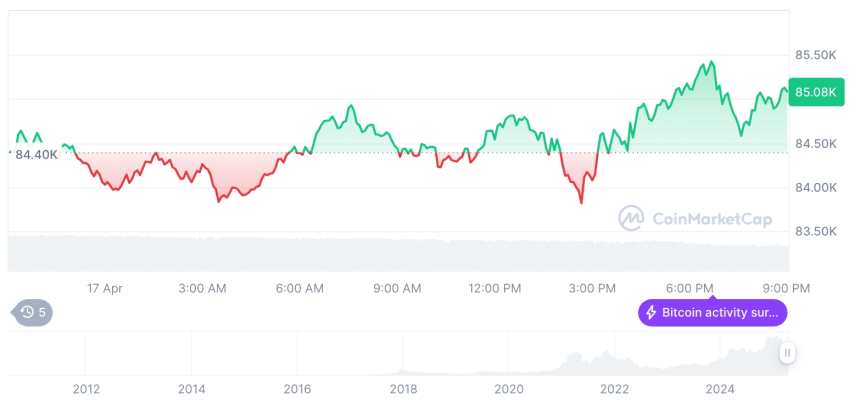Select 2014 on the overview timeline
Screen dimensions: 860x401
191,388
